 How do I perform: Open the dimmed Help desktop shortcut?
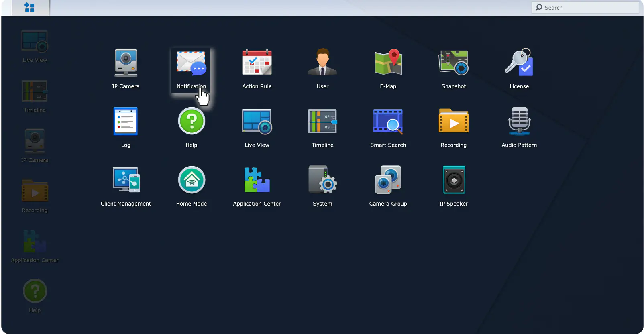click(x=35, y=296)
